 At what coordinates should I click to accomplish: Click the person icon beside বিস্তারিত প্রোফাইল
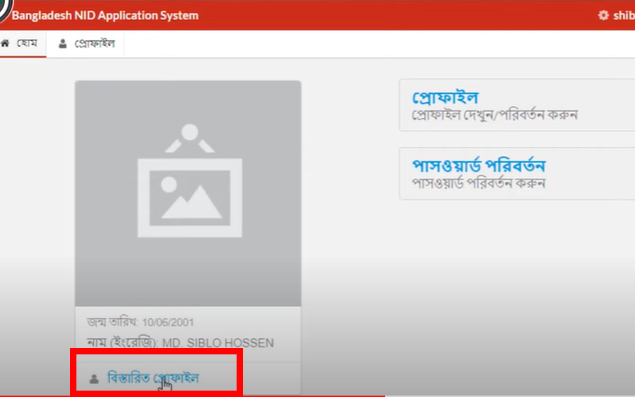click(94, 379)
